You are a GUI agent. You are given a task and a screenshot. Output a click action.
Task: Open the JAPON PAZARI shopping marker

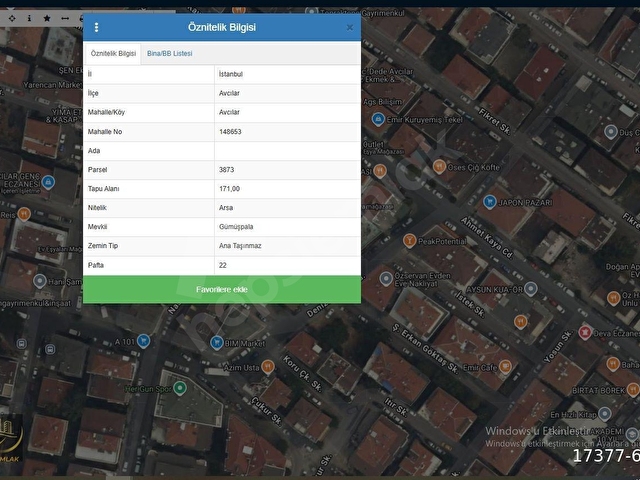point(489,202)
